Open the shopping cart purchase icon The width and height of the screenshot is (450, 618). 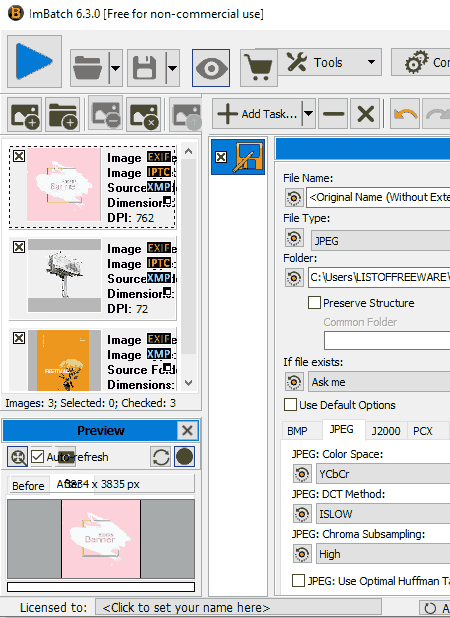(x=258, y=68)
